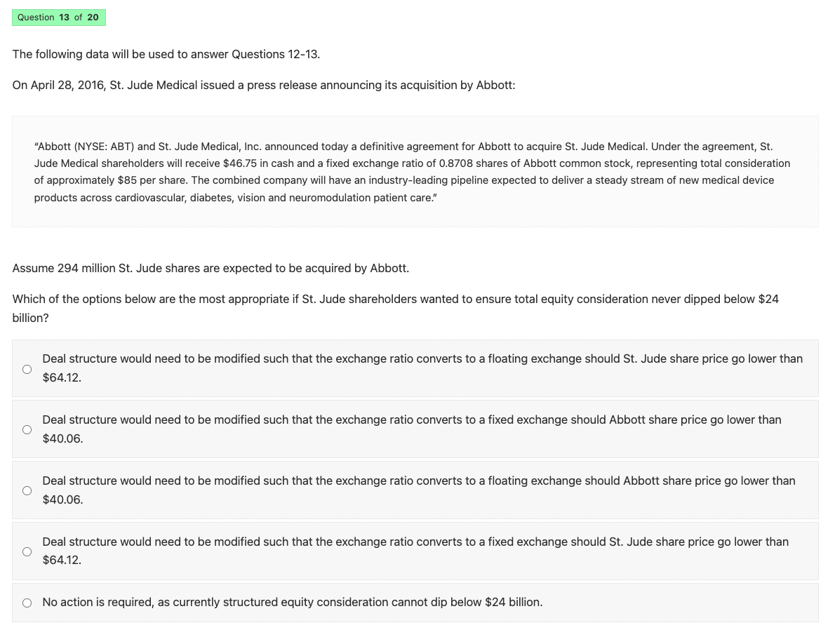
Task: Click the press release quote block
Action: (415, 171)
